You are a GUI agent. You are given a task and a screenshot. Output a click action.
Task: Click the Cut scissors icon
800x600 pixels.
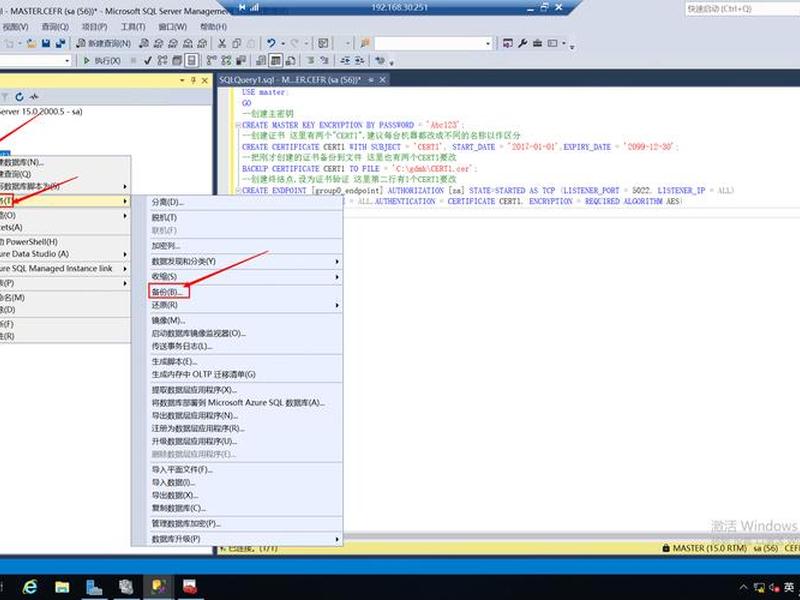(x=222, y=43)
